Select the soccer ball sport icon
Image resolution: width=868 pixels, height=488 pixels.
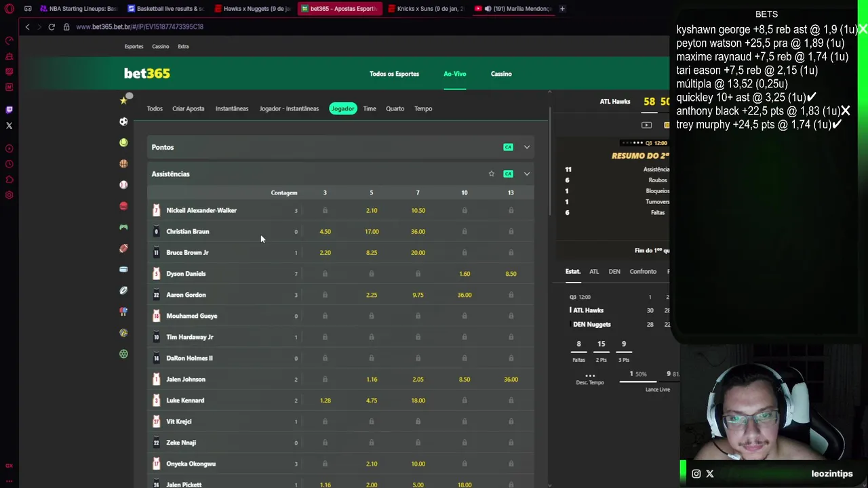[123, 121]
